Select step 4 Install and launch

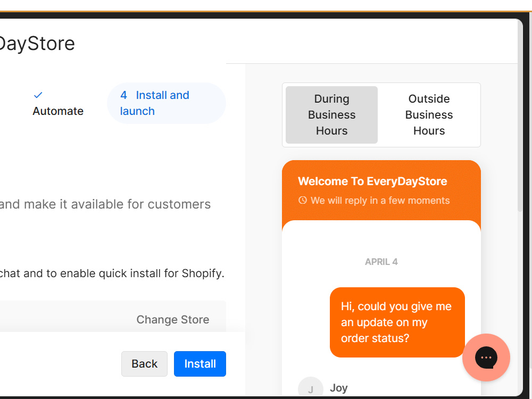coord(166,103)
